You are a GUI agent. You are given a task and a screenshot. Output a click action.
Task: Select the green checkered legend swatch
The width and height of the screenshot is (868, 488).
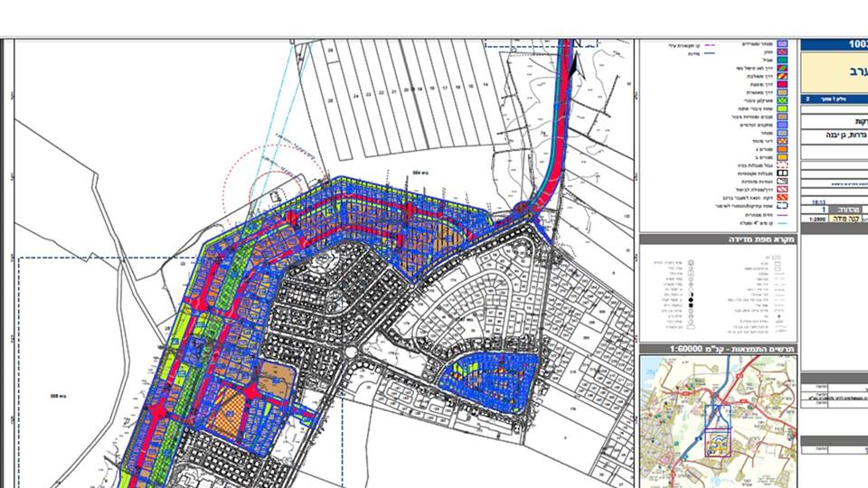point(783,99)
